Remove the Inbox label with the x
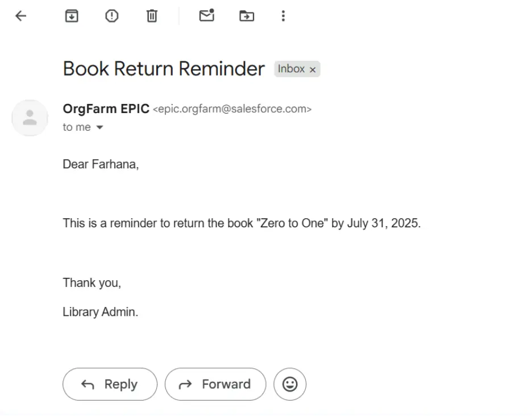The height and width of the screenshot is (416, 532). [x=313, y=69]
